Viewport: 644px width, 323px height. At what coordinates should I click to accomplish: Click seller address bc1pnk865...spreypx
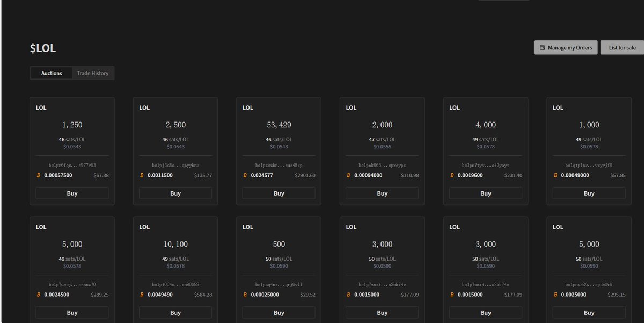tap(382, 165)
